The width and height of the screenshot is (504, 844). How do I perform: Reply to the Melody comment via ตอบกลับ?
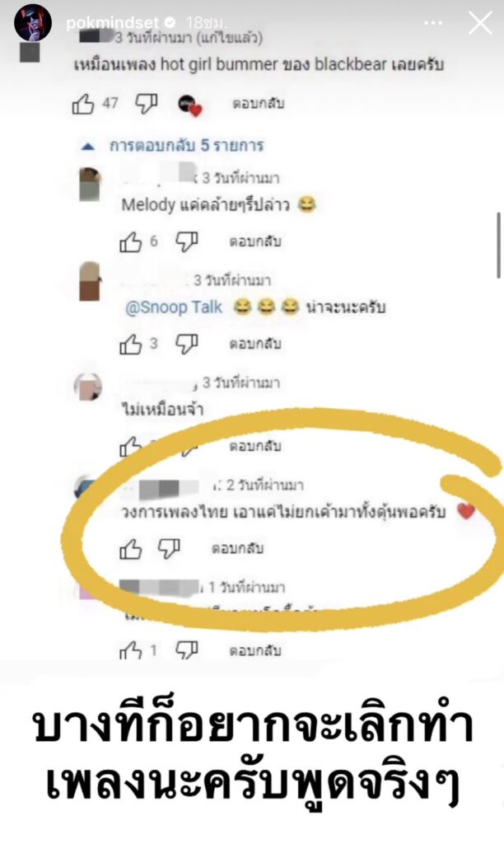(255, 241)
